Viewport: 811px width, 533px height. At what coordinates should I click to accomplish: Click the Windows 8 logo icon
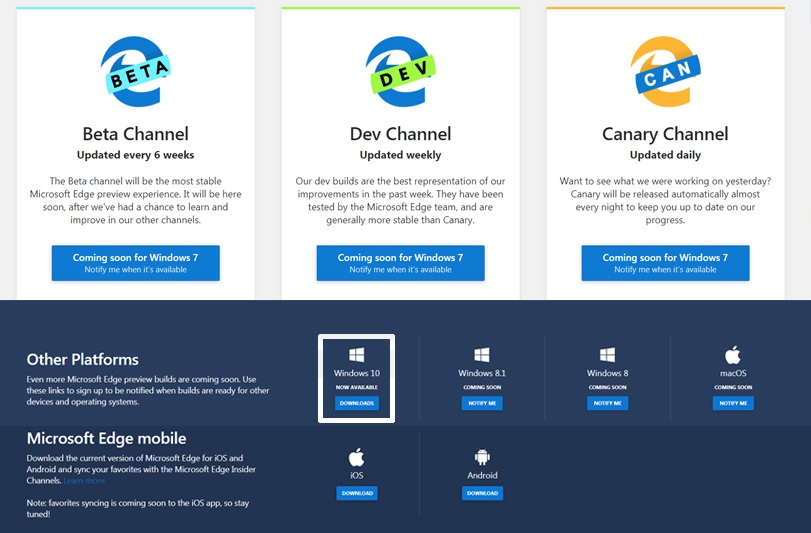coord(607,355)
